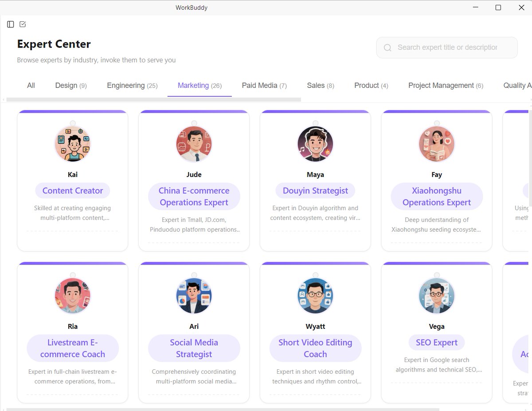Focus the expert search field

coord(447,47)
